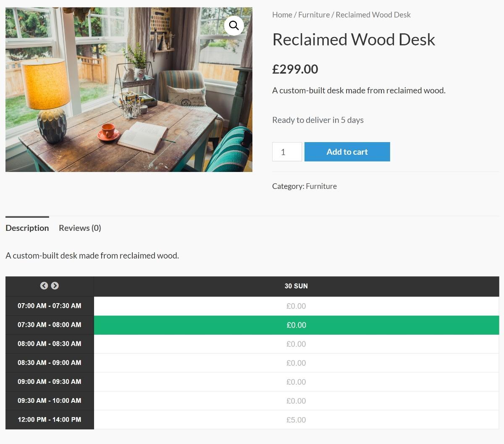
Task: Click the Add to cart button
Action: (347, 152)
